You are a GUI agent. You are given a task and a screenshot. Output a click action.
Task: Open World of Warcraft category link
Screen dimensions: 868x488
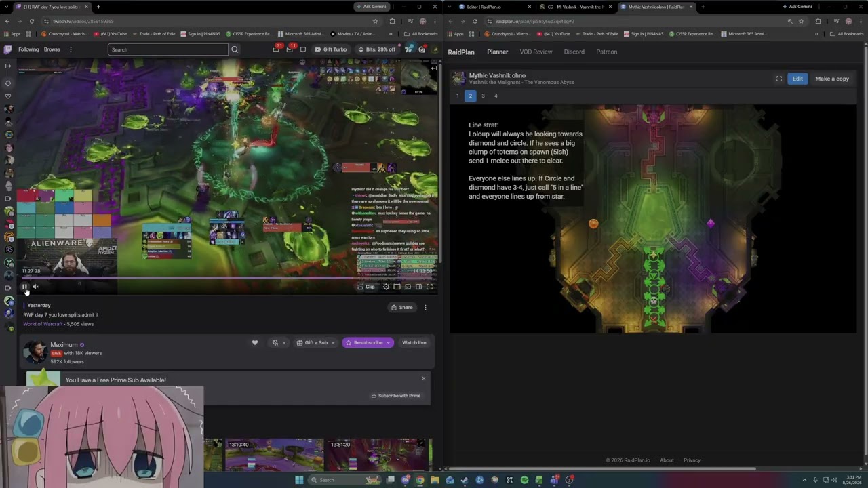pos(43,324)
